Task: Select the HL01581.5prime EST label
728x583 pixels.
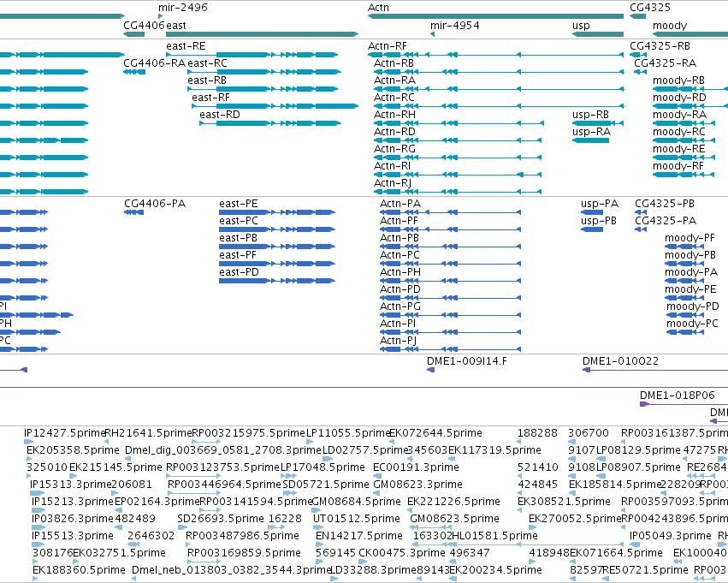Action: [x=495, y=536]
